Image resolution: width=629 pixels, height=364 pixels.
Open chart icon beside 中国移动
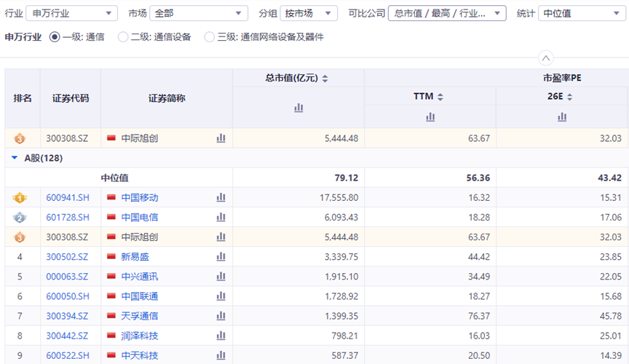[221, 197]
